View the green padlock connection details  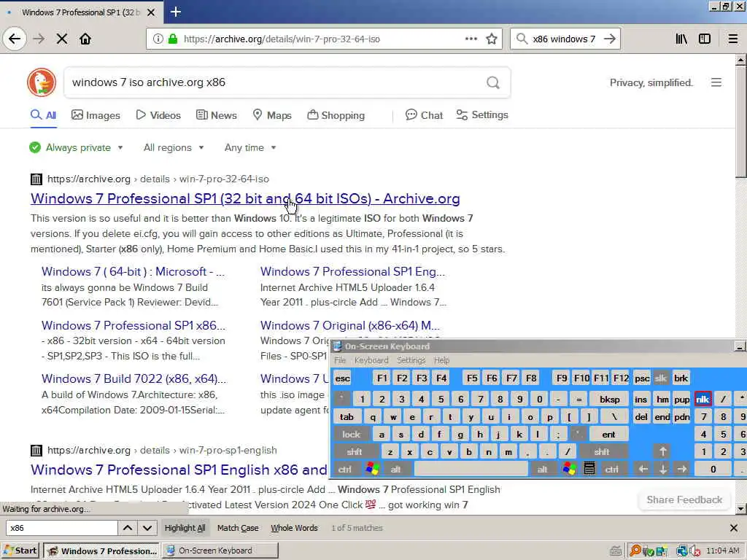pyautogui.click(x=172, y=39)
